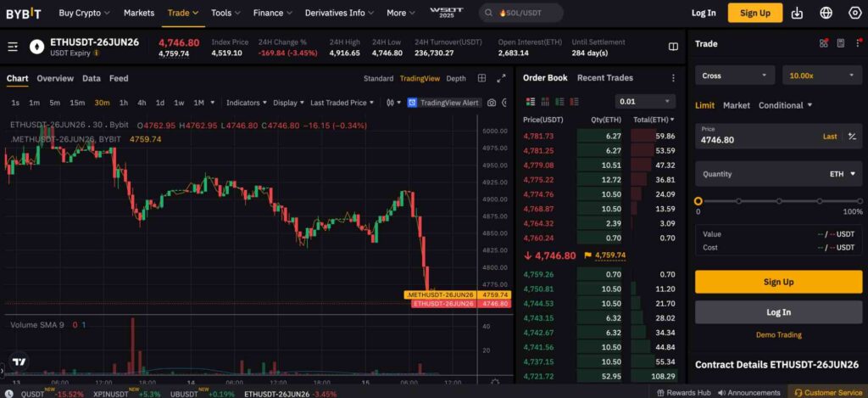
Task: Open the Cross margin mode dropdown
Action: pyautogui.click(x=735, y=76)
